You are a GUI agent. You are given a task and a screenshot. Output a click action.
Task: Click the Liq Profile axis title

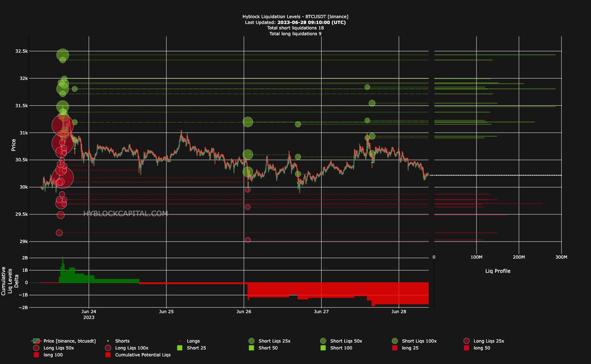point(498,271)
